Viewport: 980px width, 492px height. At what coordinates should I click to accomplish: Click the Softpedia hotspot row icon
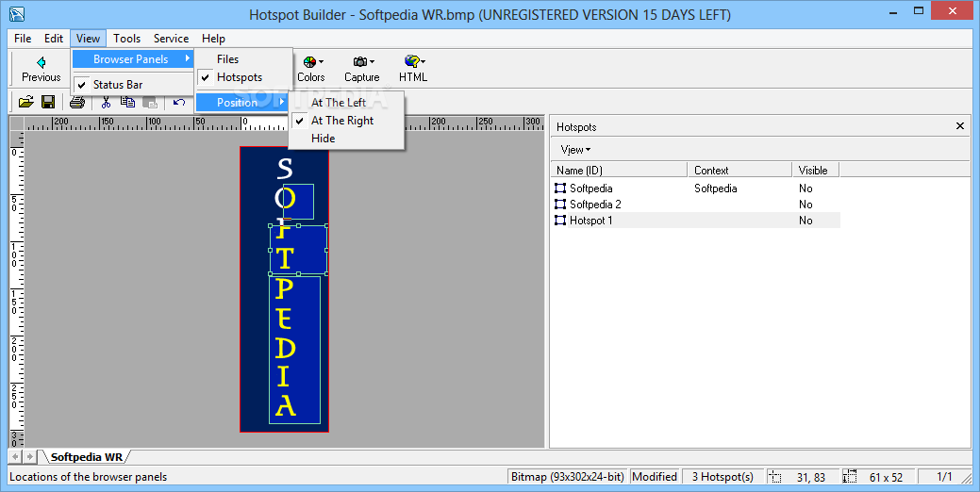[x=560, y=188]
